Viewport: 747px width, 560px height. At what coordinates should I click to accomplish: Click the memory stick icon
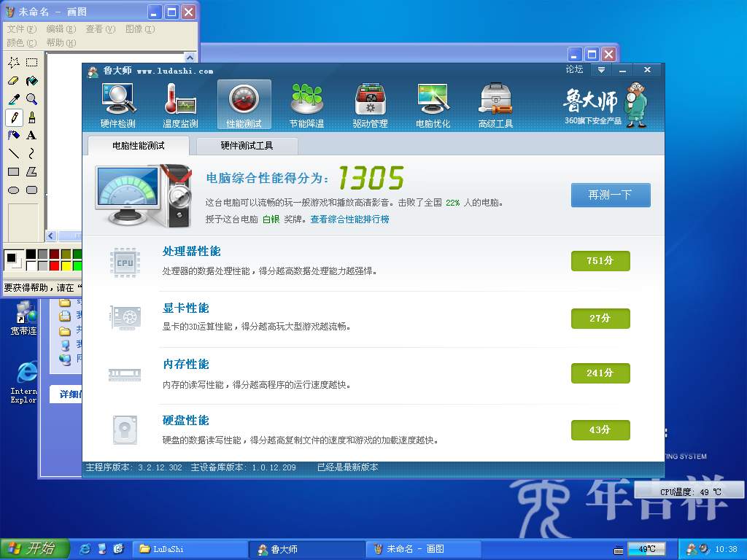click(x=125, y=375)
